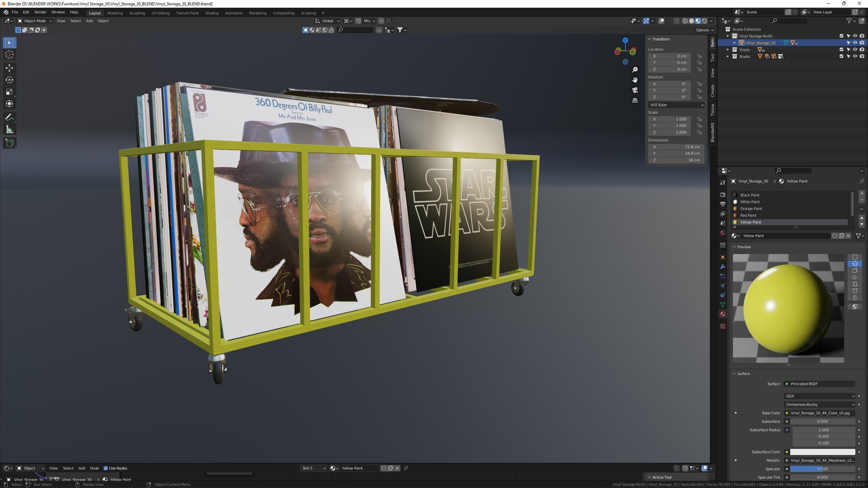Switch to the Shading workspace tab

pyautogui.click(x=212, y=13)
